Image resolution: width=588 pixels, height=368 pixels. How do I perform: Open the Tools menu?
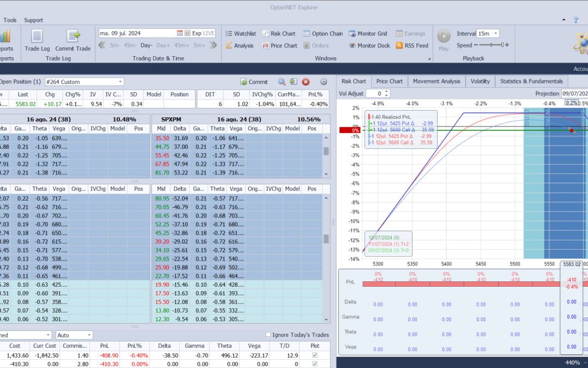(10, 20)
